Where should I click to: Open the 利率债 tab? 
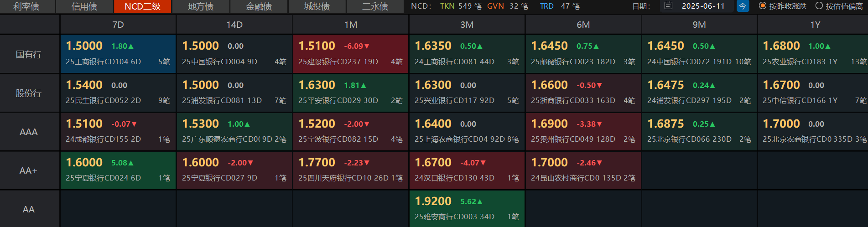tap(26, 6)
